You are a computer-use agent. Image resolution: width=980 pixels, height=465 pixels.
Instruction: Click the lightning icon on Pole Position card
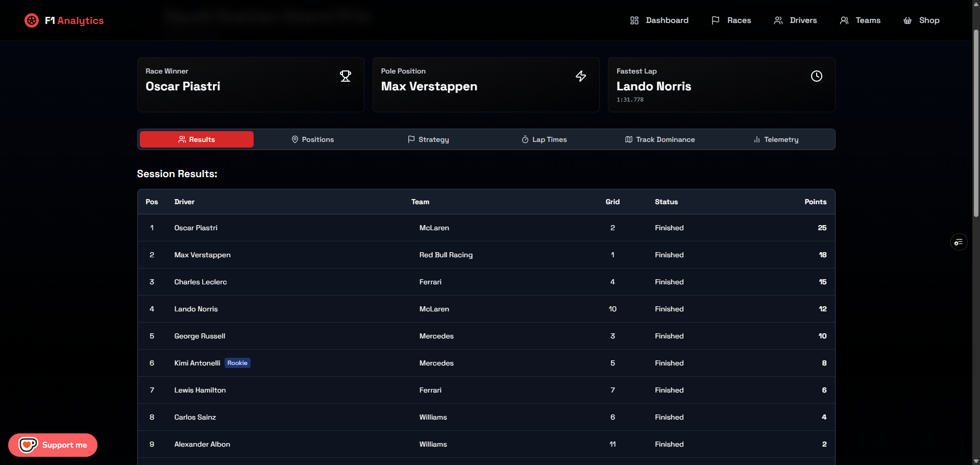[x=581, y=76]
